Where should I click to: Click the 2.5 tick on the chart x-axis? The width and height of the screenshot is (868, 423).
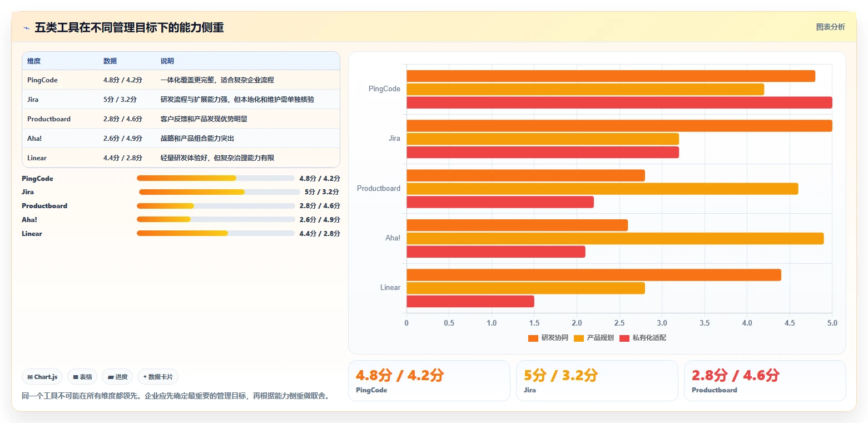click(x=619, y=323)
